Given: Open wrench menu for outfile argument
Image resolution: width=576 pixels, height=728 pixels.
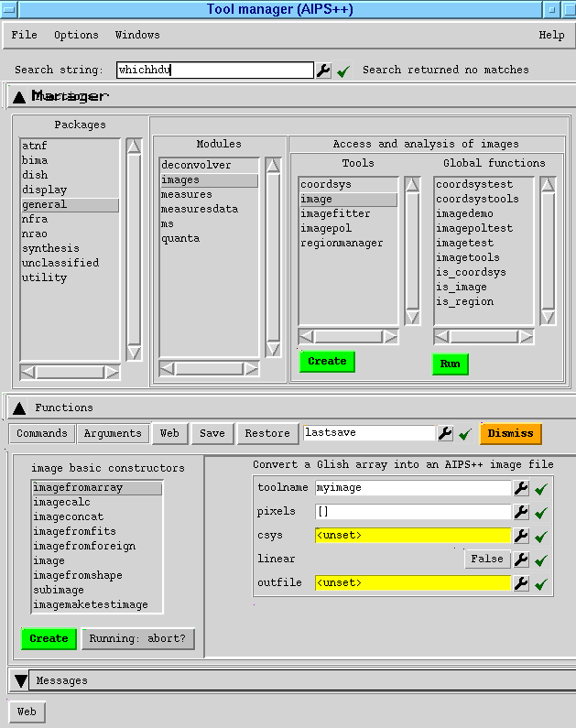Looking at the screenshot, I should pos(521,583).
